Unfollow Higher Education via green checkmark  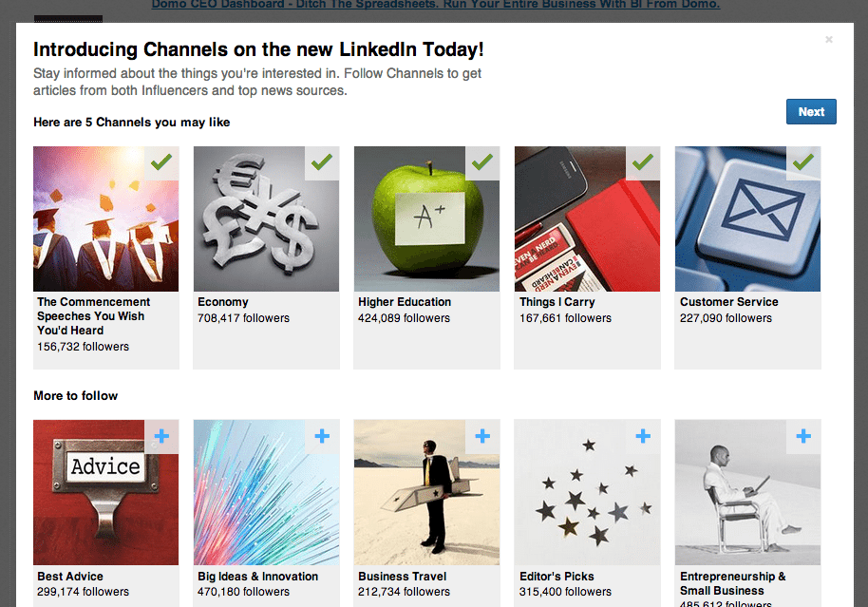click(x=482, y=162)
